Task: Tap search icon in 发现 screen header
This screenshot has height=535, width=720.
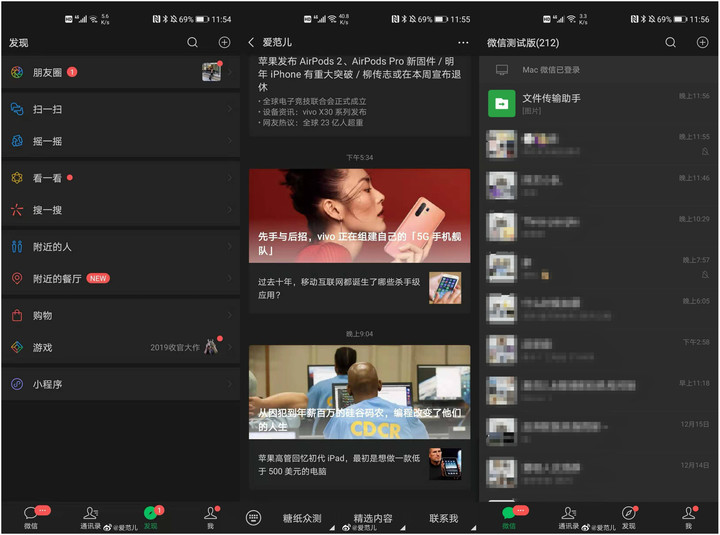Action: [192, 43]
